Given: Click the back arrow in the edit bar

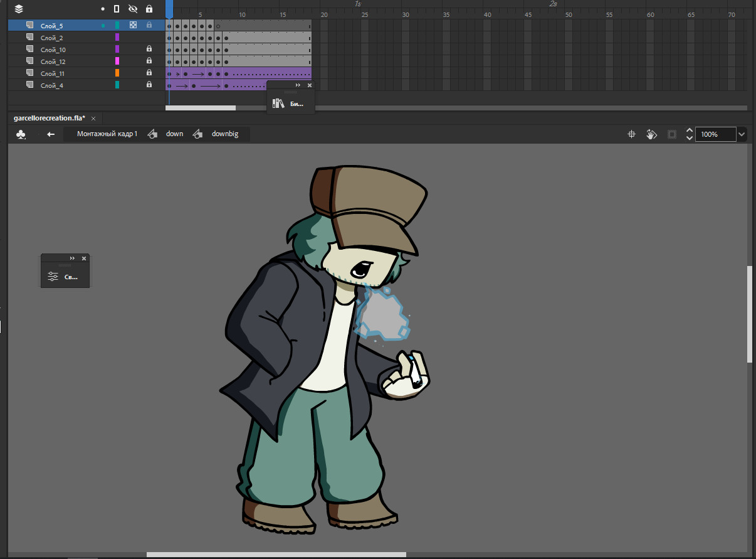Looking at the screenshot, I should pyautogui.click(x=50, y=134).
